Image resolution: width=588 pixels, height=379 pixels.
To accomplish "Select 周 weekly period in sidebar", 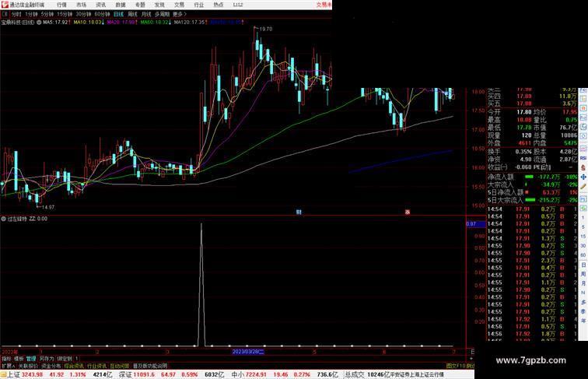I will [x=583, y=274].
